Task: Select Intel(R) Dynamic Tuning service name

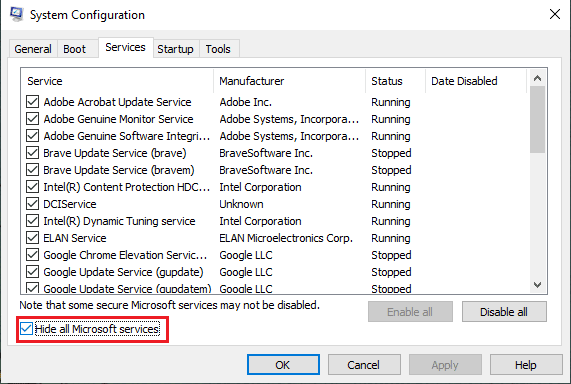Action: 119,221
